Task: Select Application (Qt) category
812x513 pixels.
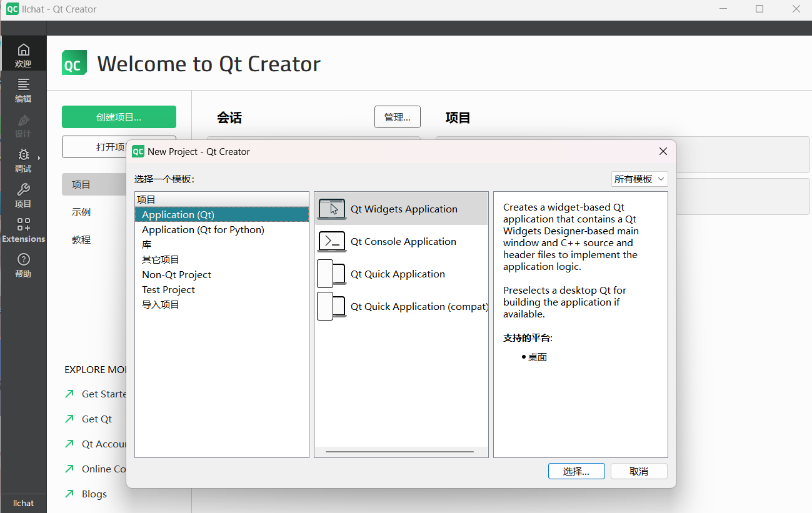Action: (x=222, y=214)
